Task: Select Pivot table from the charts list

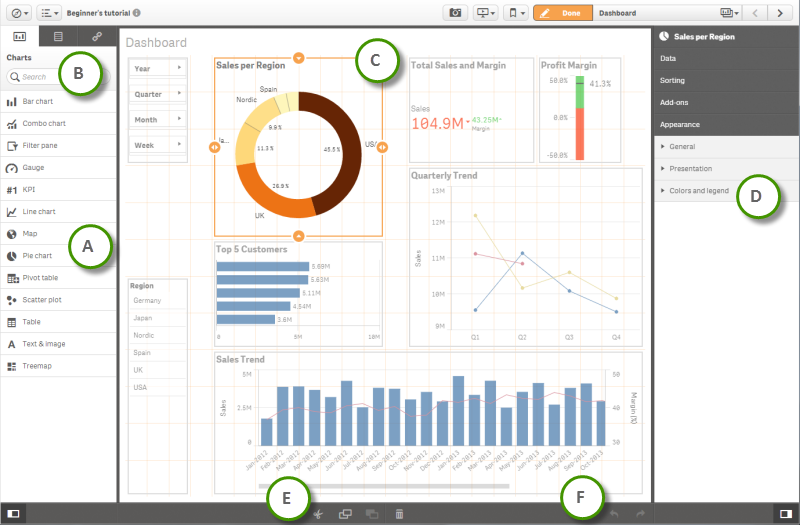Action: (58, 278)
